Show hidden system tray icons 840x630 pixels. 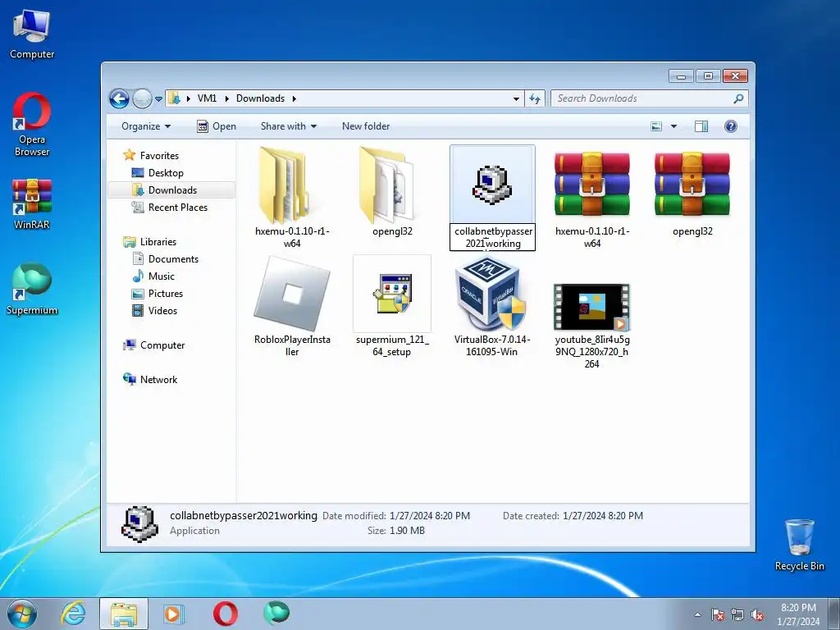697,614
